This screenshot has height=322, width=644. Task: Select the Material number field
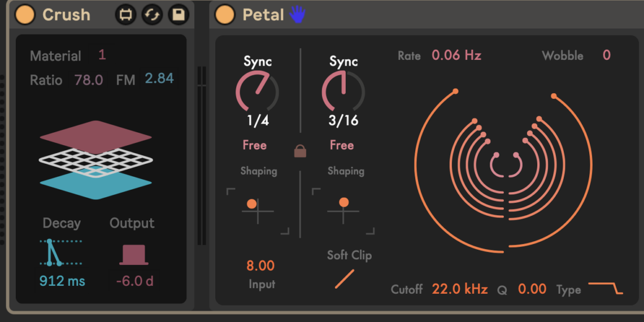tap(102, 55)
